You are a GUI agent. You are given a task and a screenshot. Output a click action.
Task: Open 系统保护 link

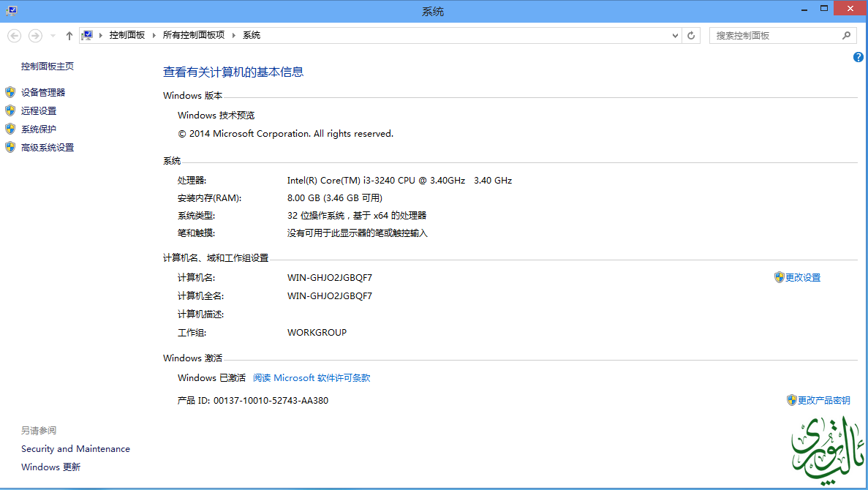coord(39,129)
